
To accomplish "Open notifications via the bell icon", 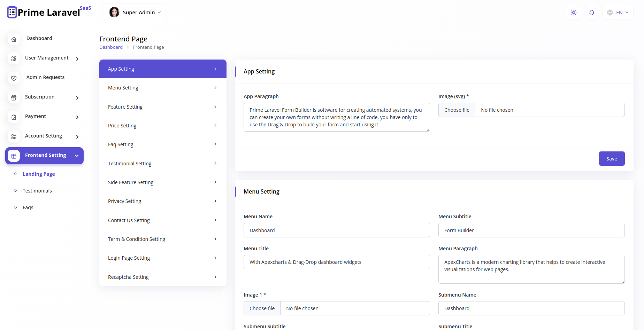I will point(591,12).
